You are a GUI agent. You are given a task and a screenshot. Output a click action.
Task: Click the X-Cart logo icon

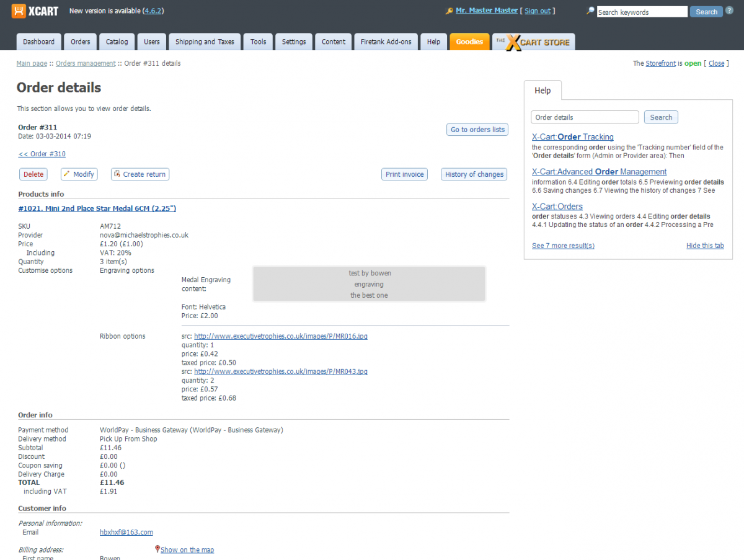(19, 11)
